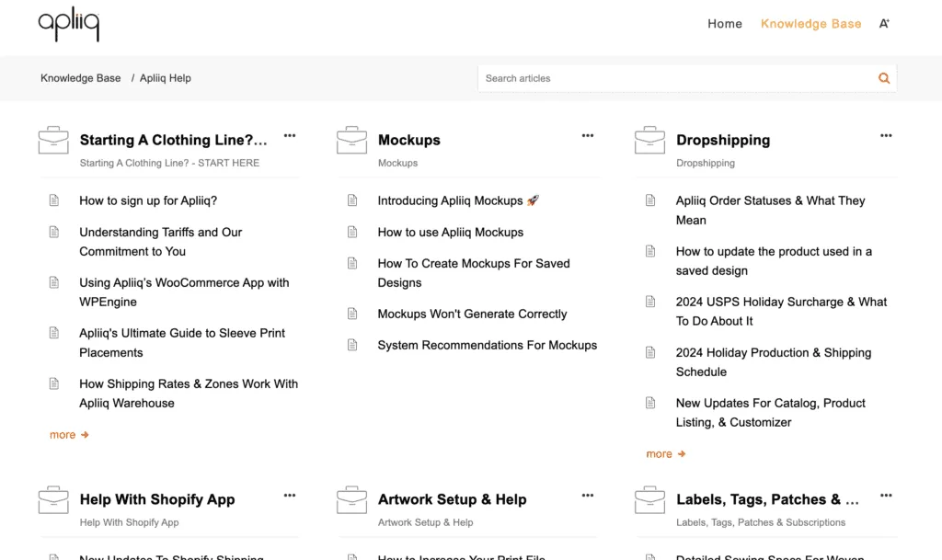Click the Artwork Setup & Help briefcase icon
This screenshot has height=560, width=942.
(x=351, y=500)
